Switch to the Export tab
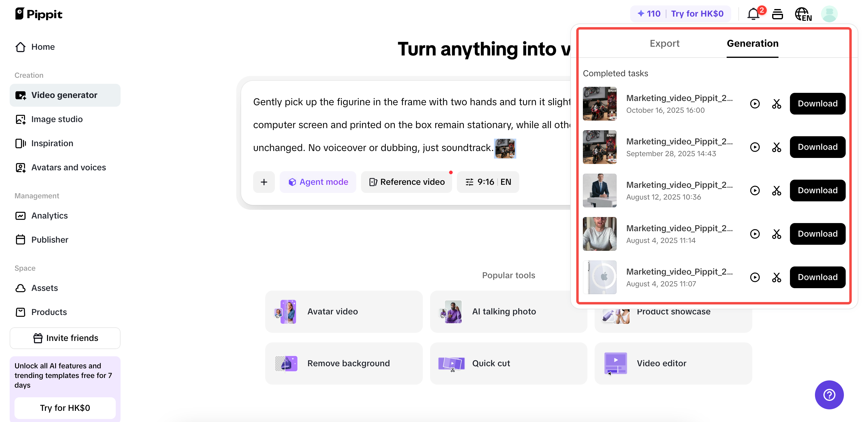The width and height of the screenshot is (868, 422). click(x=664, y=43)
